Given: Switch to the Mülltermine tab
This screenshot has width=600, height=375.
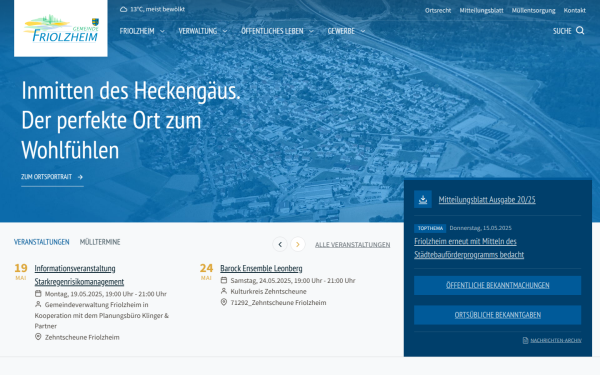Looking at the screenshot, I should 100,242.
